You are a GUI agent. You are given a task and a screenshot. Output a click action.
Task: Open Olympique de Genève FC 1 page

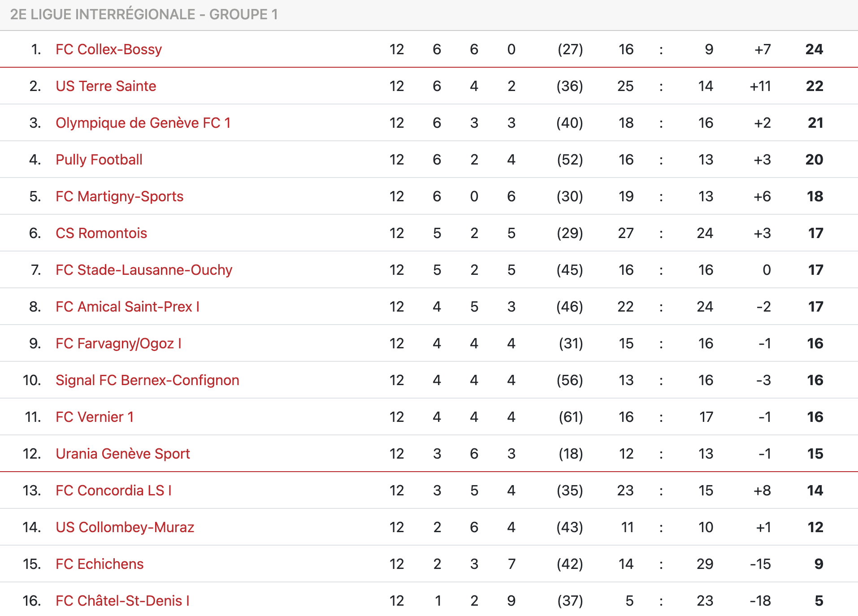pyautogui.click(x=143, y=123)
